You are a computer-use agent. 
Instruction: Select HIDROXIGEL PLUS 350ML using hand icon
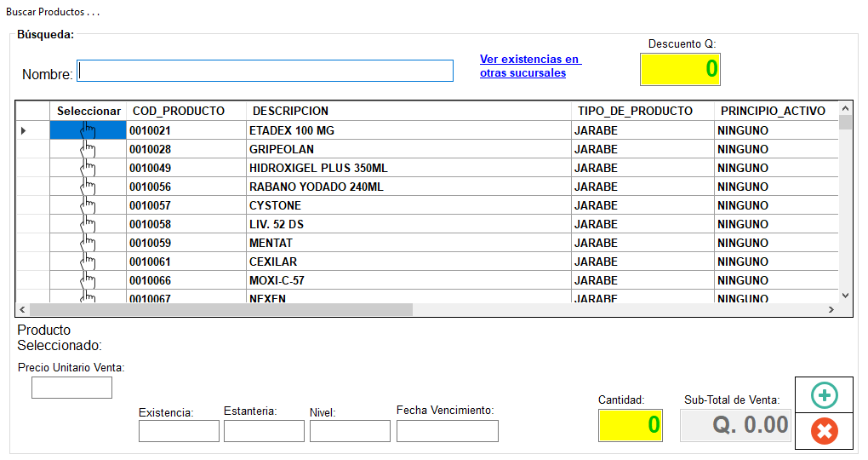click(x=89, y=168)
